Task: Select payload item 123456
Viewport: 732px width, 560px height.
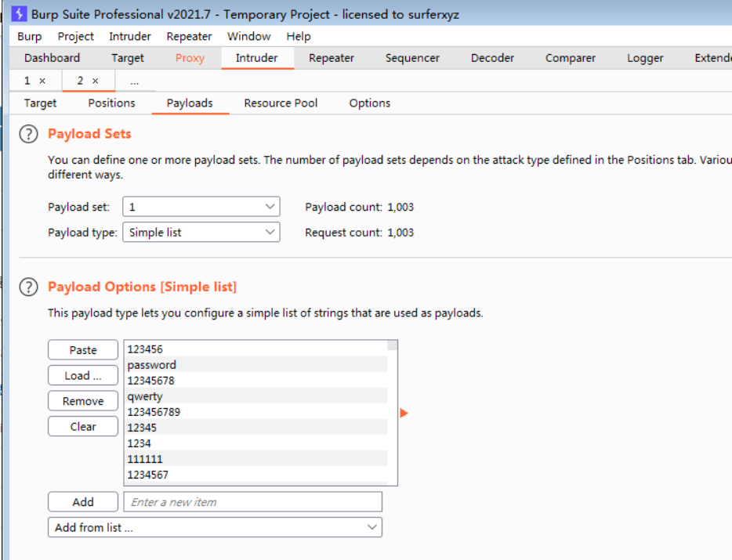Action: coord(256,349)
